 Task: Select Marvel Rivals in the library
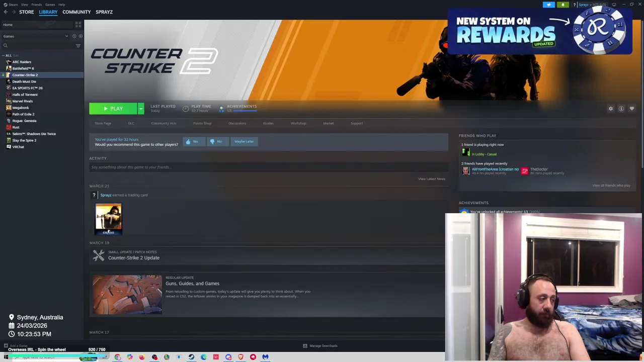tap(23, 101)
